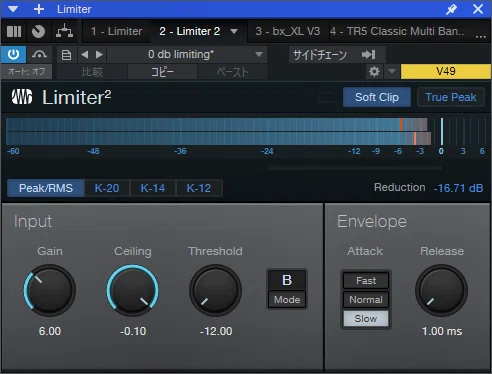
Task: Click the horizontal reduction meter line
Action: pos(355,168)
